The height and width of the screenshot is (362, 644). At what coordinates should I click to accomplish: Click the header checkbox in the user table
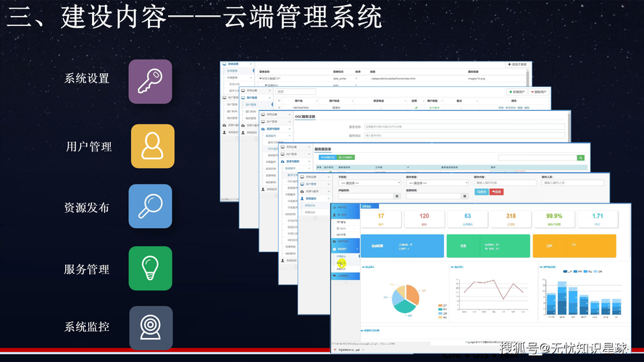[x=280, y=101]
